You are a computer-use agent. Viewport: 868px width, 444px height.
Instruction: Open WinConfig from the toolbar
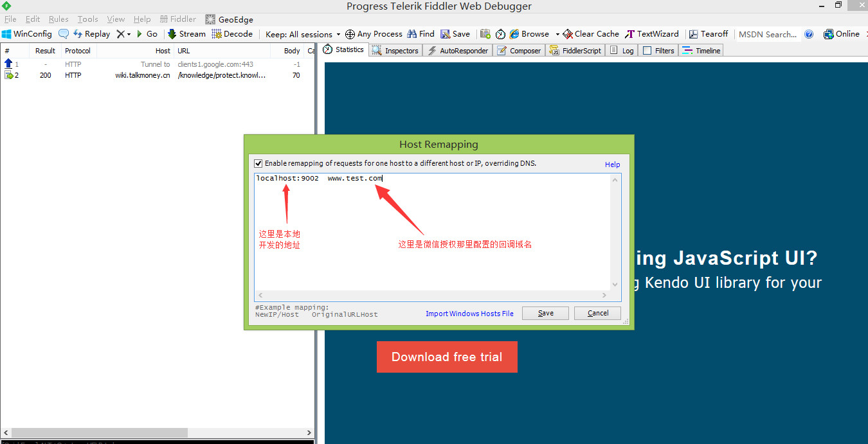[x=27, y=34]
